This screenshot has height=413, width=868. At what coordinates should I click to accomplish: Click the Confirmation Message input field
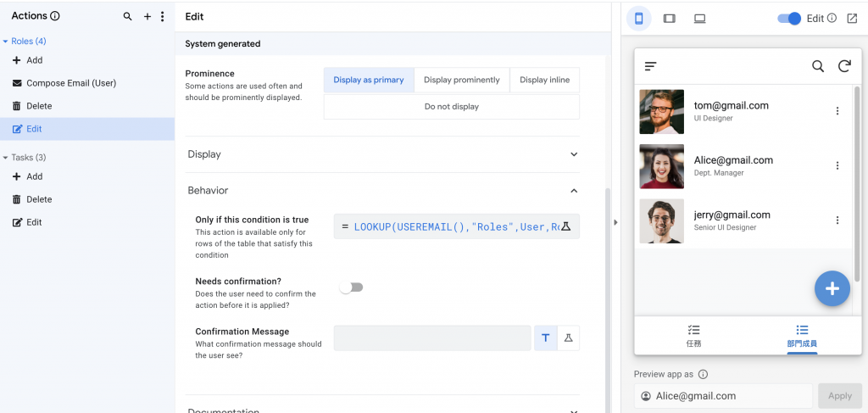click(x=431, y=338)
